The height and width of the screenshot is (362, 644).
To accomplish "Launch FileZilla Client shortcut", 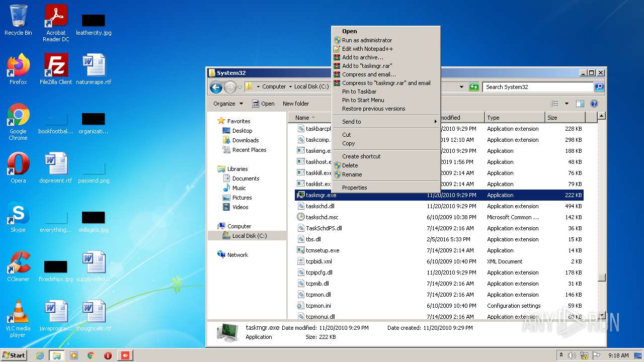I will [56, 69].
